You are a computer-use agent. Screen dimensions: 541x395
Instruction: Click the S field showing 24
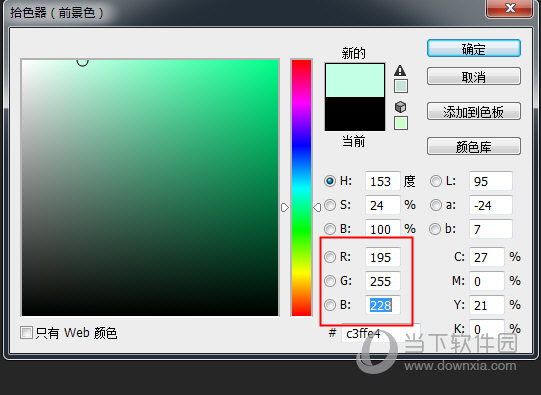click(x=383, y=205)
